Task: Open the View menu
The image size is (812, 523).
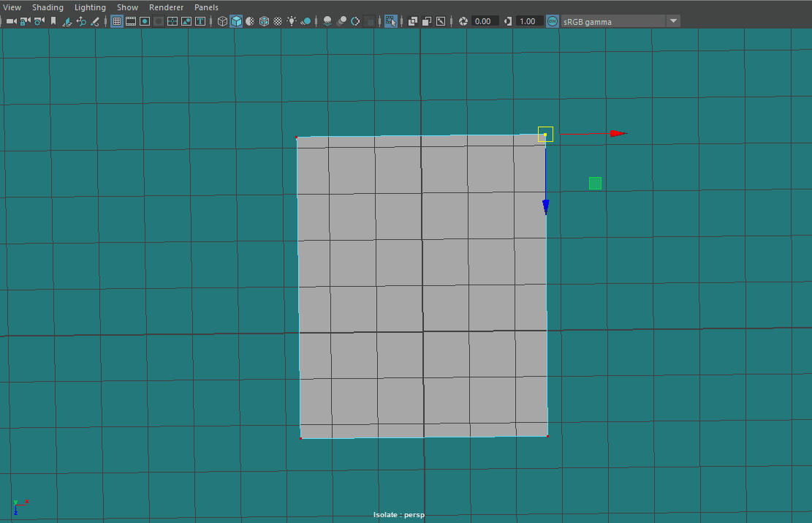Action: click(x=12, y=7)
